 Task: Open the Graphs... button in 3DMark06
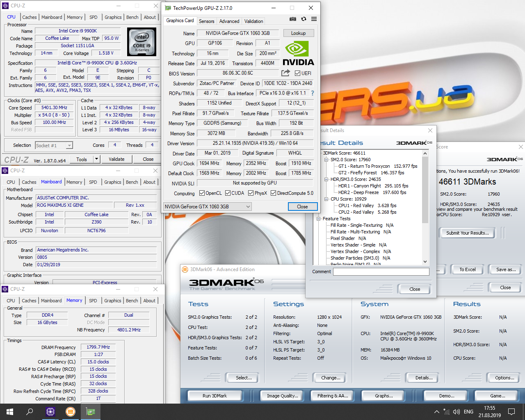click(383, 396)
